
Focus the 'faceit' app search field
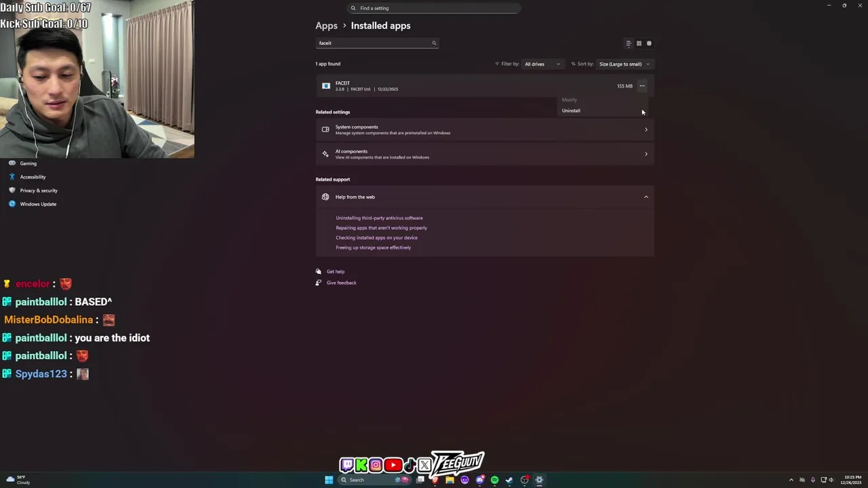click(x=377, y=43)
